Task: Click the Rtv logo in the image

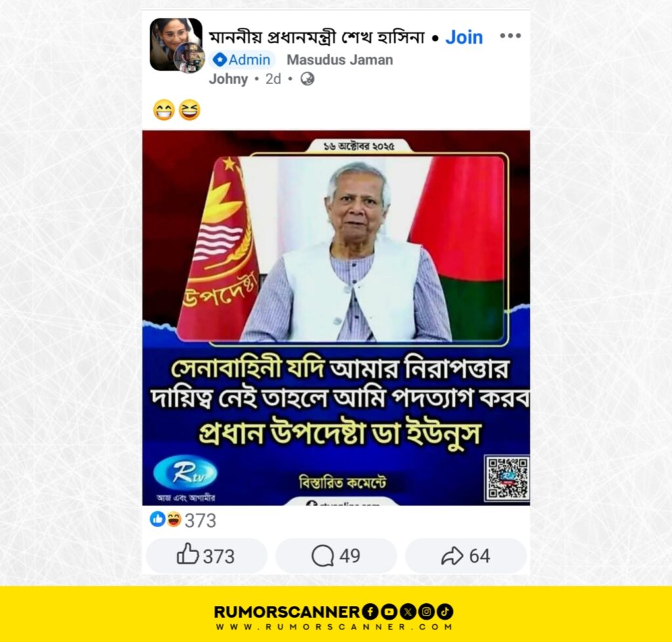Action: pyautogui.click(x=185, y=473)
